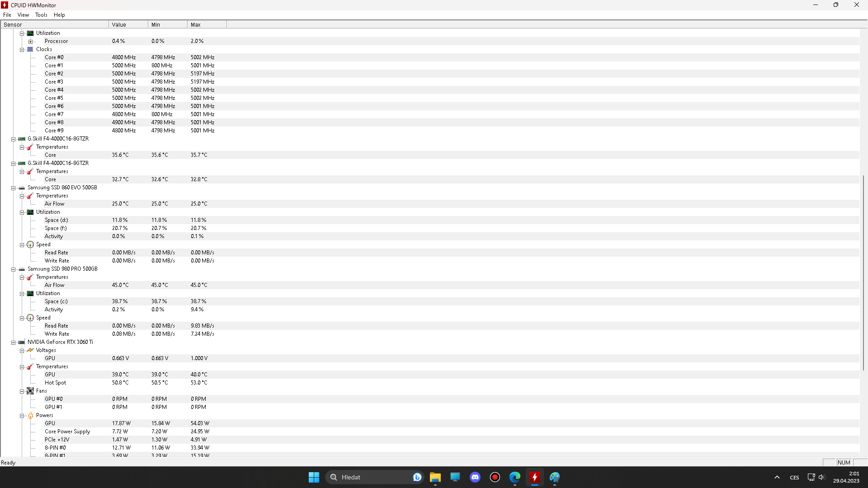Select the PCIe +12V power row
This screenshot has width=868, height=488.
click(x=430, y=440)
